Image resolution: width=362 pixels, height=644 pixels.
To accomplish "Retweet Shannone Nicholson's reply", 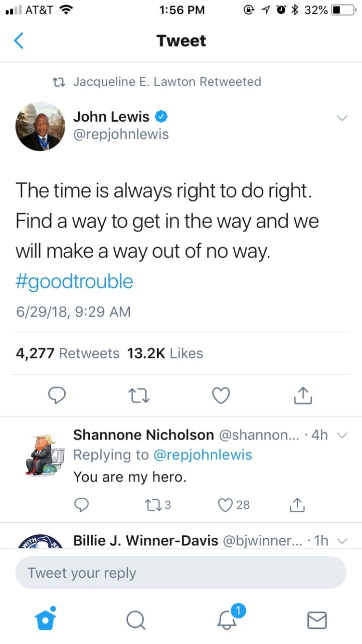I will [x=155, y=505].
